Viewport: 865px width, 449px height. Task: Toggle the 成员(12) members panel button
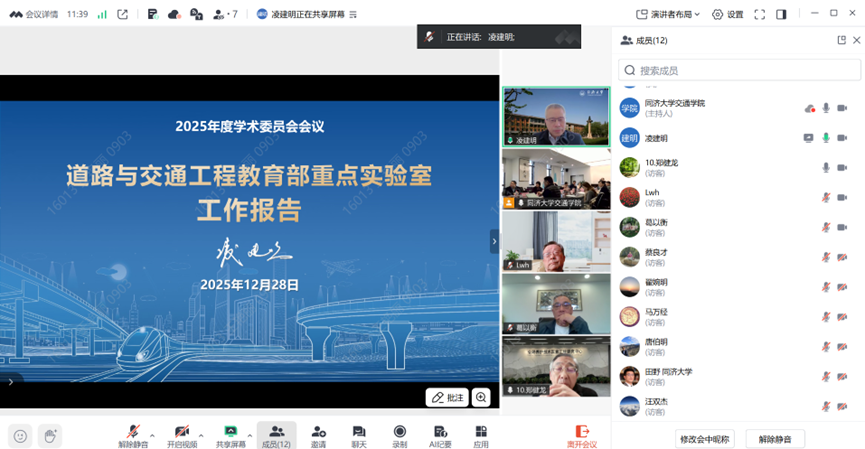(276, 435)
